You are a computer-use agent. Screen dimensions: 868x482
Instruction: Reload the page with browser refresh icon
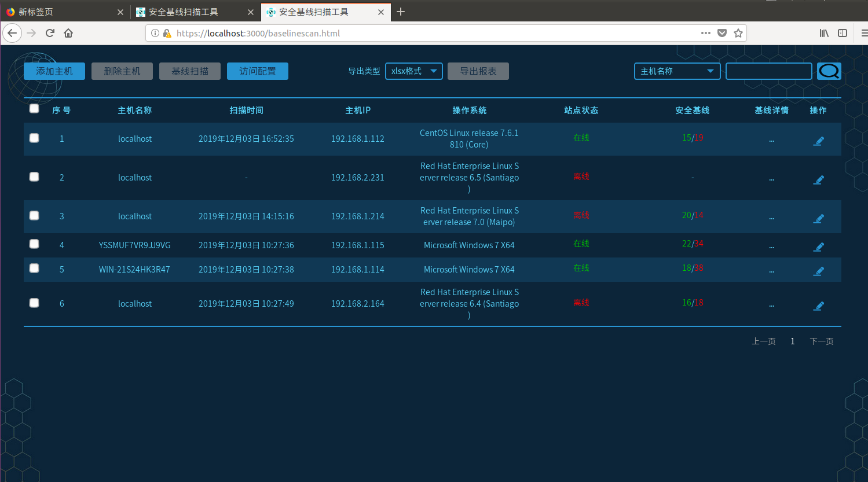(x=50, y=33)
